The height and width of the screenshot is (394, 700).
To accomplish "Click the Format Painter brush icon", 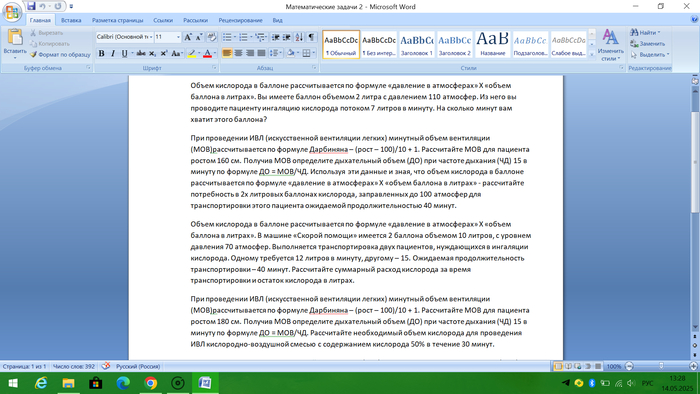I will (33, 54).
